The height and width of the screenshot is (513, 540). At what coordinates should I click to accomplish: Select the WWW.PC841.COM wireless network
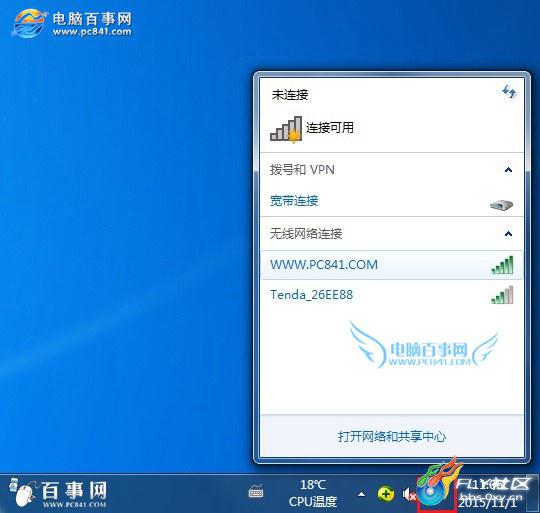click(x=392, y=265)
